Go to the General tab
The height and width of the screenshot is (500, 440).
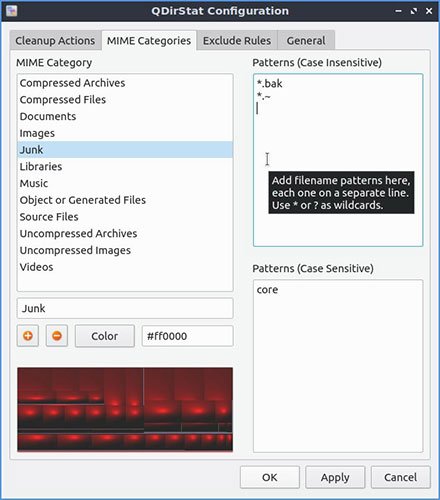[306, 41]
